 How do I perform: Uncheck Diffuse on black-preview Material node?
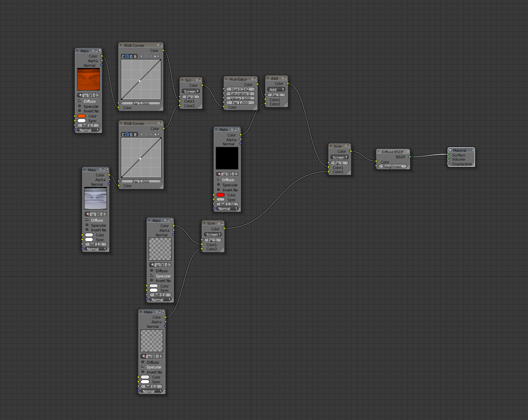[x=218, y=179]
